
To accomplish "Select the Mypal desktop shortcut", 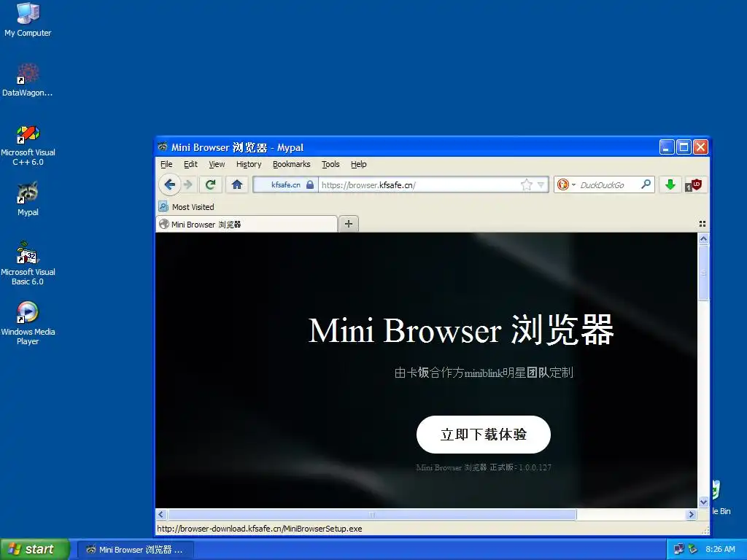I will tap(28, 198).
